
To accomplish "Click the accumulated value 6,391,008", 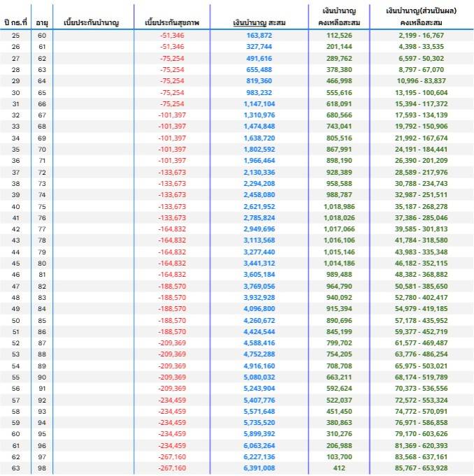I will (x=259, y=469).
